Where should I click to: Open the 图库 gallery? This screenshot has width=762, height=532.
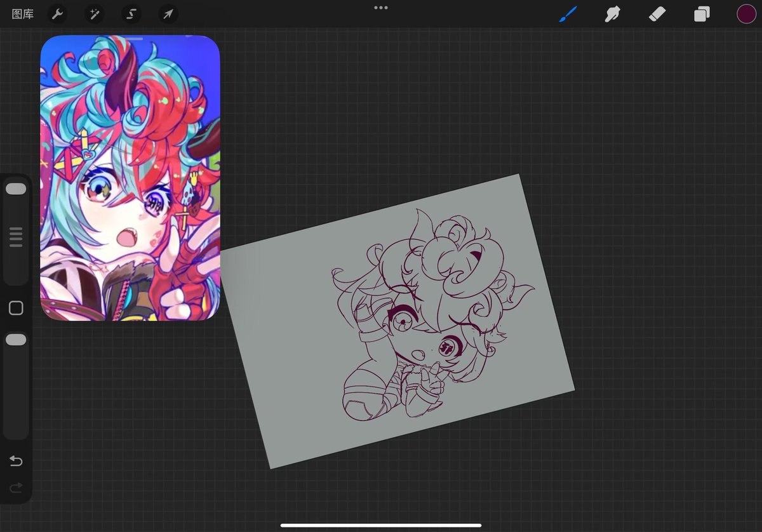pyautogui.click(x=23, y=14)
